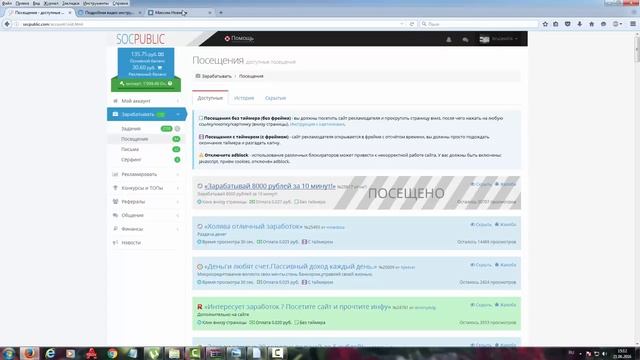Open Google Chrome from the taskbar

[x=112, y=353]
